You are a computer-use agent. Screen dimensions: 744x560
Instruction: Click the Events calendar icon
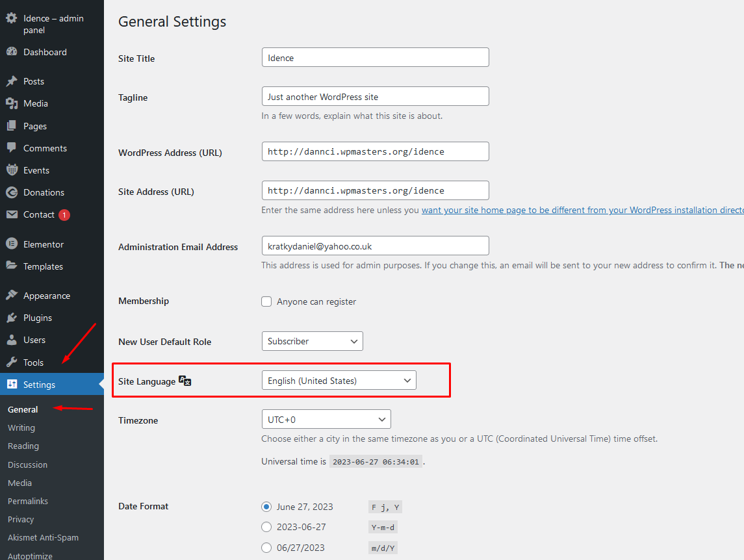tap(12, 170)
